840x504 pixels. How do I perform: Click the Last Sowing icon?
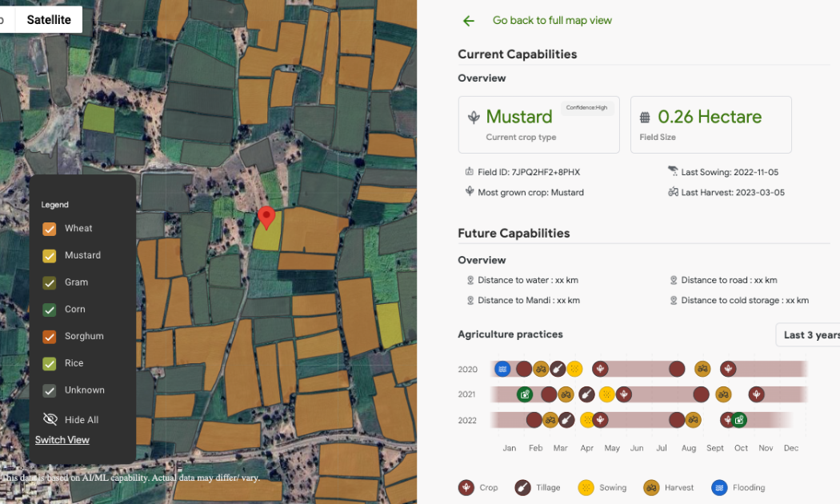[x=673, y=171]
